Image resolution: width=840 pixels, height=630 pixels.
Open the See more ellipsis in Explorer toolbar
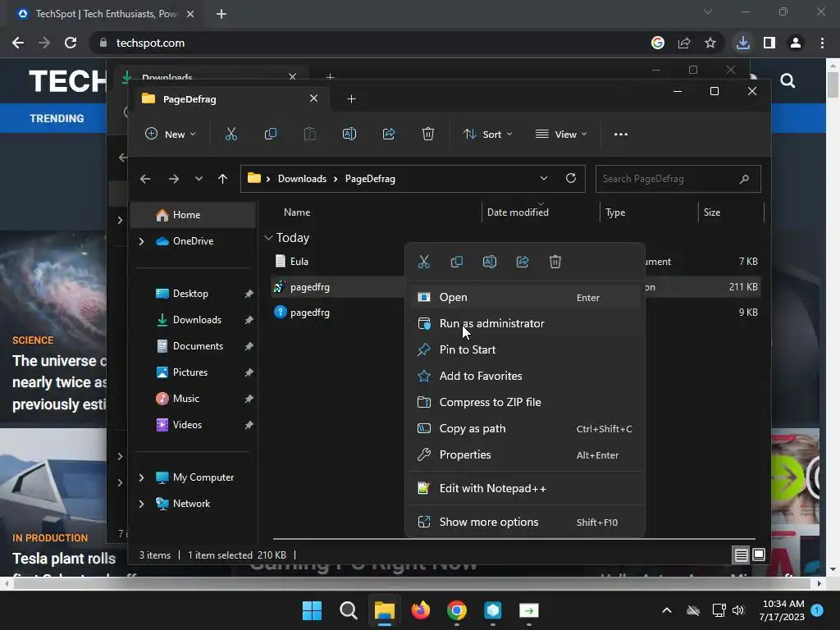click(621, 135)
